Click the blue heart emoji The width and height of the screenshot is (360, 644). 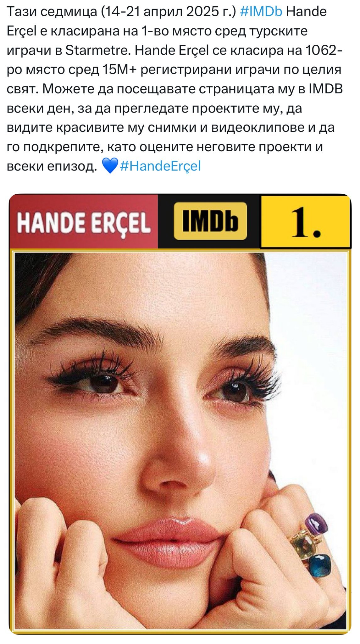pos(110,166)
